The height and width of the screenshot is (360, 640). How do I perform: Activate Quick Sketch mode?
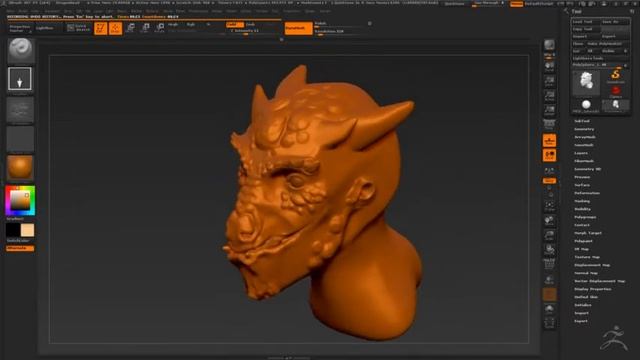coord(78,28)
